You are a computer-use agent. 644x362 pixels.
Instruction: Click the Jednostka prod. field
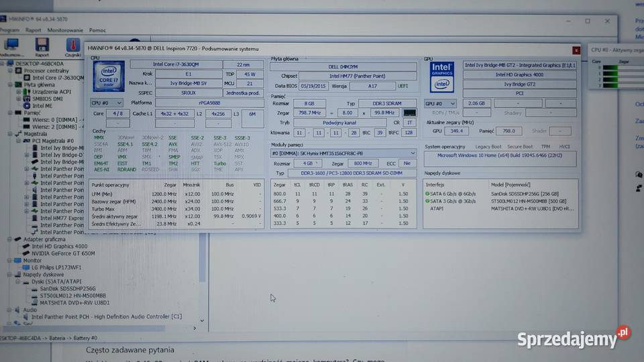pos(243,93)
